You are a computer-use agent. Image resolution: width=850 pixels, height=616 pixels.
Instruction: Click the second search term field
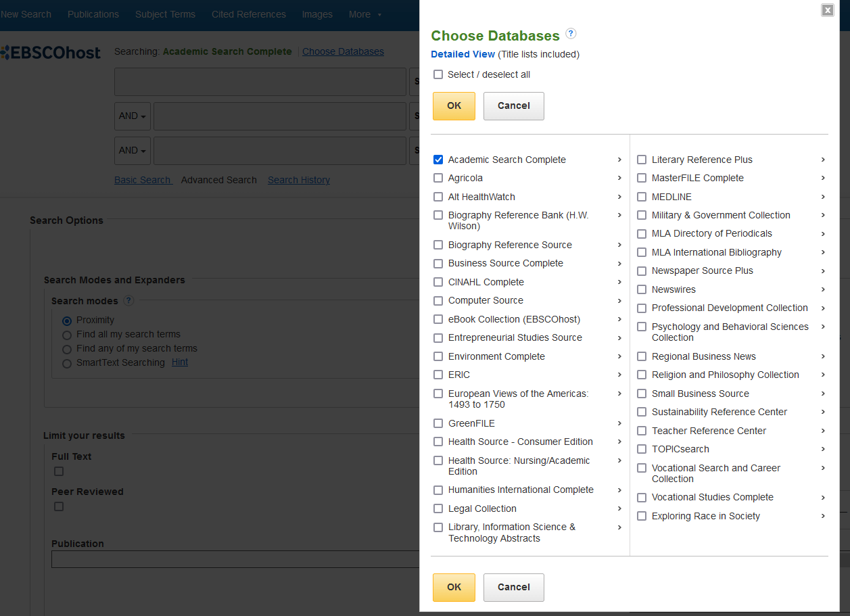pyautogui.click(x=280, y=116)
